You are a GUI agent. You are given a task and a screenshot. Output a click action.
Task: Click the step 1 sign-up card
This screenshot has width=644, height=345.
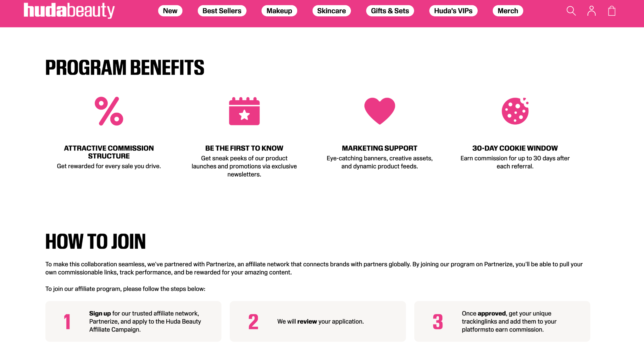pos(133,321)
